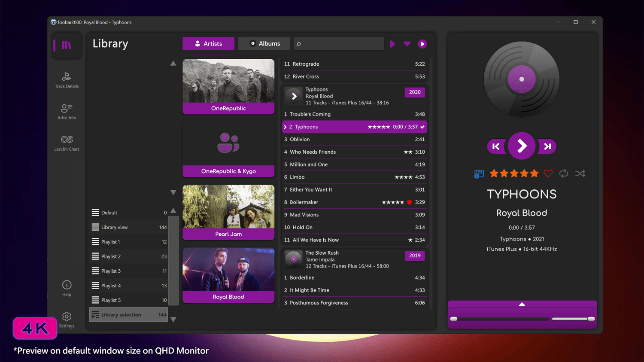Click the chevron on playing Typhoons row
This screenshot has height=362, width=644.
click(285, 127)
